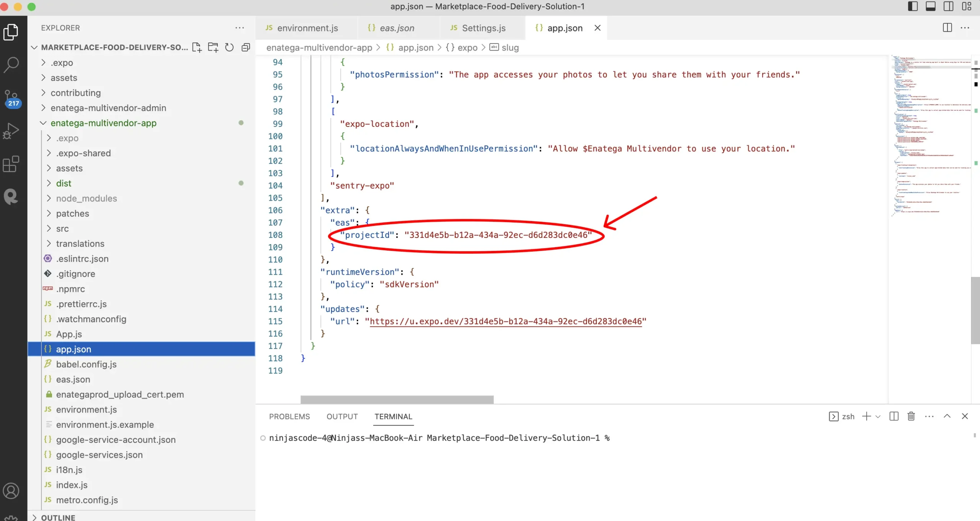Toggle the secondary sidebar visibility
The image size is (980, 521).
tap(948, 7)
